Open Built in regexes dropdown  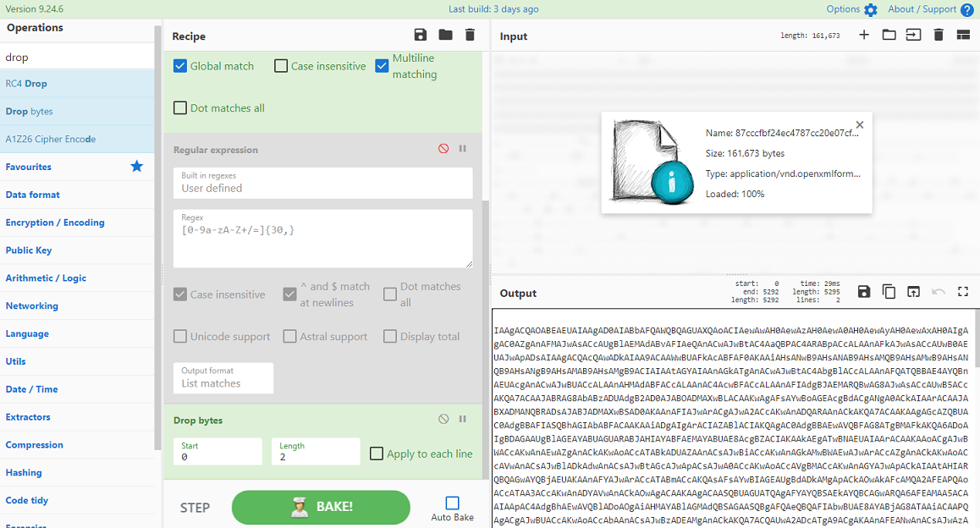(x=322, y=183)
